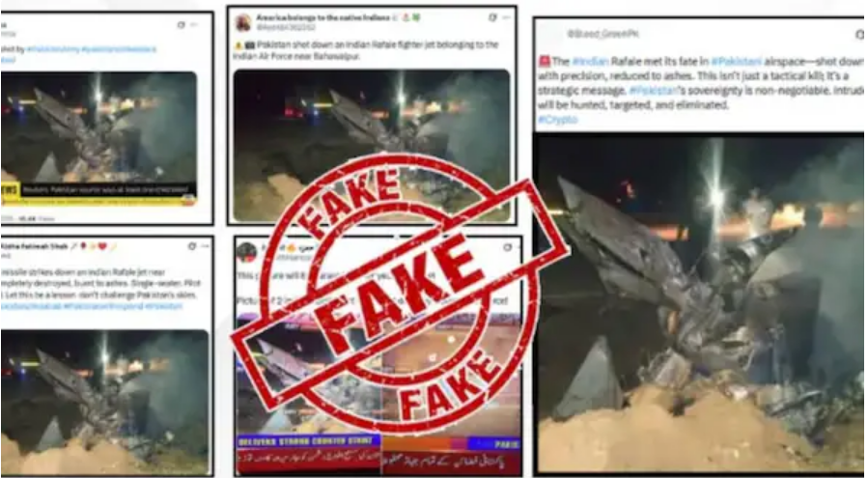Open the #Indian hashtag in the right tweet
The width and height of the screenshot is (868, 478).
(590, 62)
